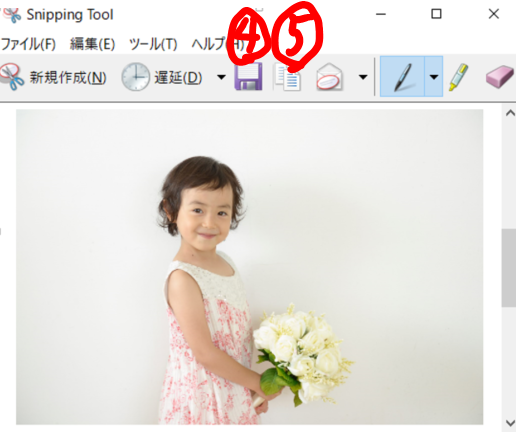The width and height of the screenshot is (516, 432).
Task: Open the pen options dropdown arrow
Action: pyautogui.click(x=434, y=77)
